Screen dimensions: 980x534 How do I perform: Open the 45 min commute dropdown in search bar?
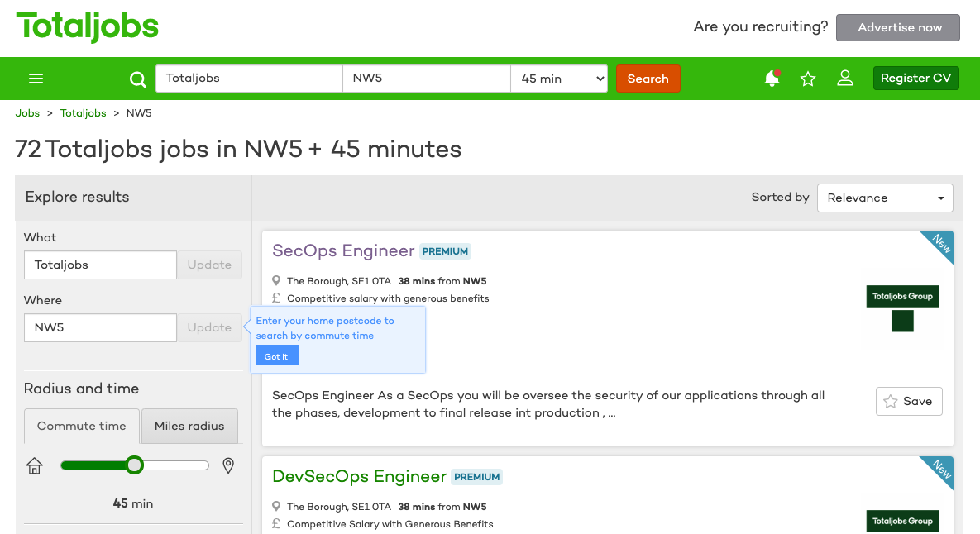coord(559,79)
